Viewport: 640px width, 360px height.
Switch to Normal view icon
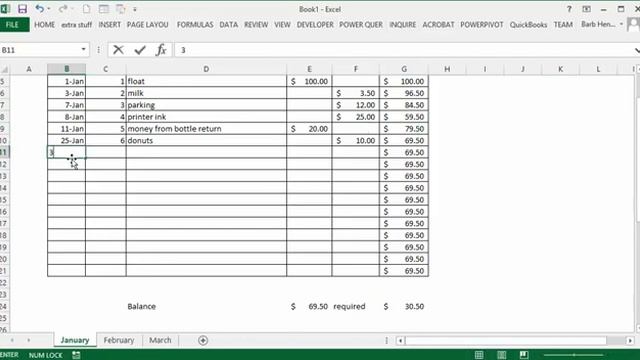479,355
